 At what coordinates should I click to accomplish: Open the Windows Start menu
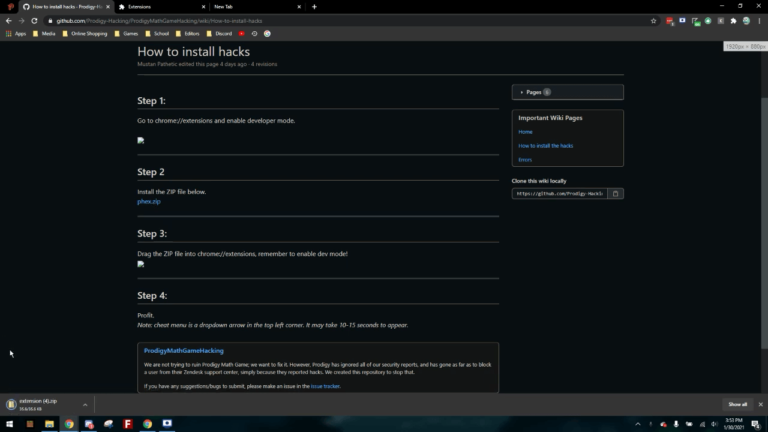[9, 424]
